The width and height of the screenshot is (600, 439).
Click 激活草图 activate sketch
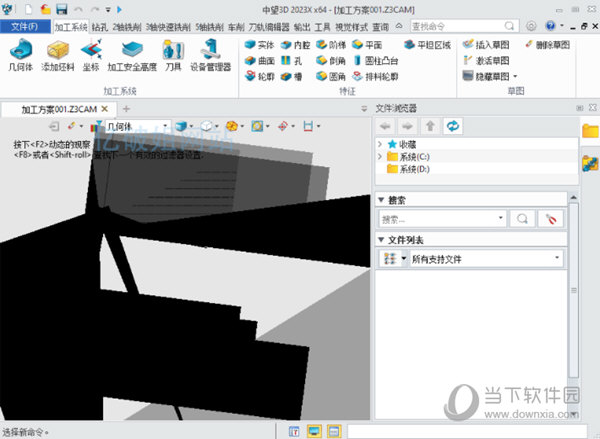click(486, 60)
